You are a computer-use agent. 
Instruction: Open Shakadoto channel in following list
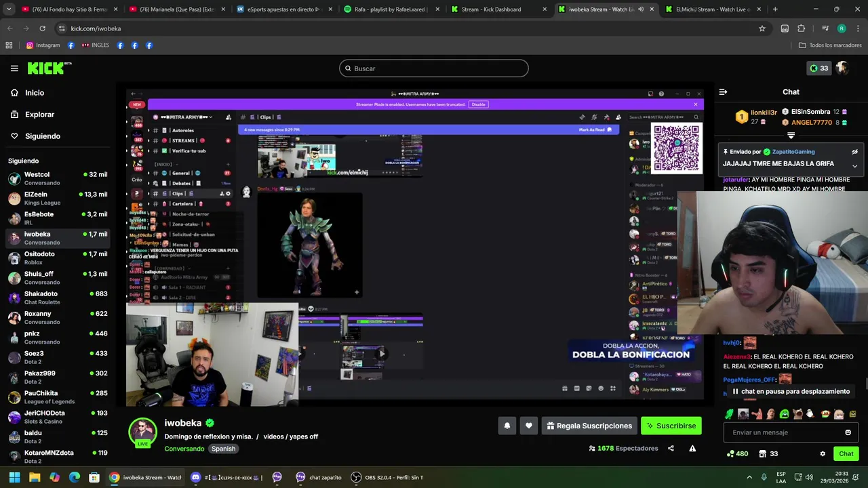[58, 298]
